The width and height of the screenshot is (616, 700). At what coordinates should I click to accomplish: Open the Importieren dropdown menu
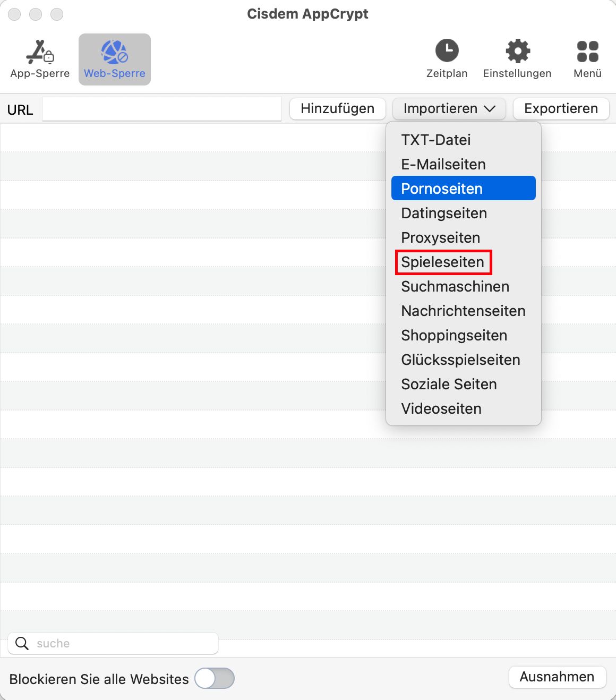click(449, 109)
